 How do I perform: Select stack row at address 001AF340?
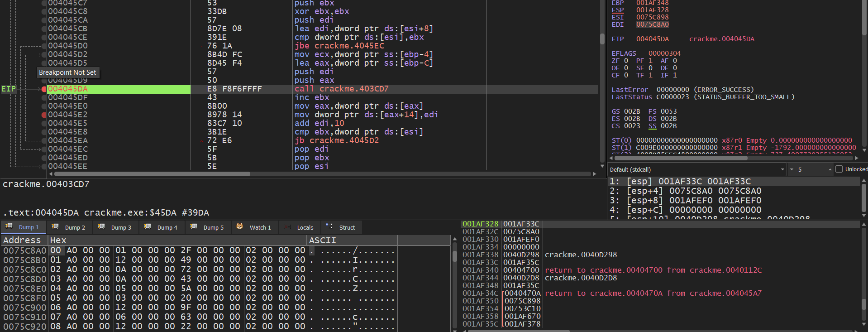coord(660,270)
